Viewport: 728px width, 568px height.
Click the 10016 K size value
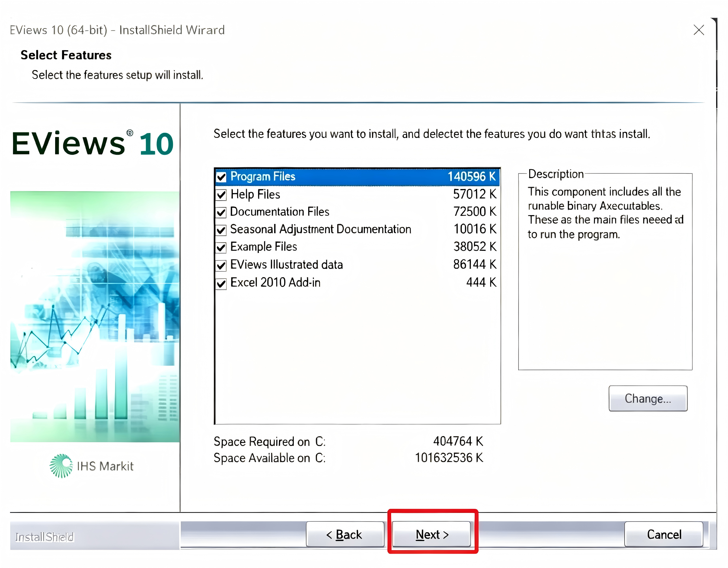[x=475, y=229]
